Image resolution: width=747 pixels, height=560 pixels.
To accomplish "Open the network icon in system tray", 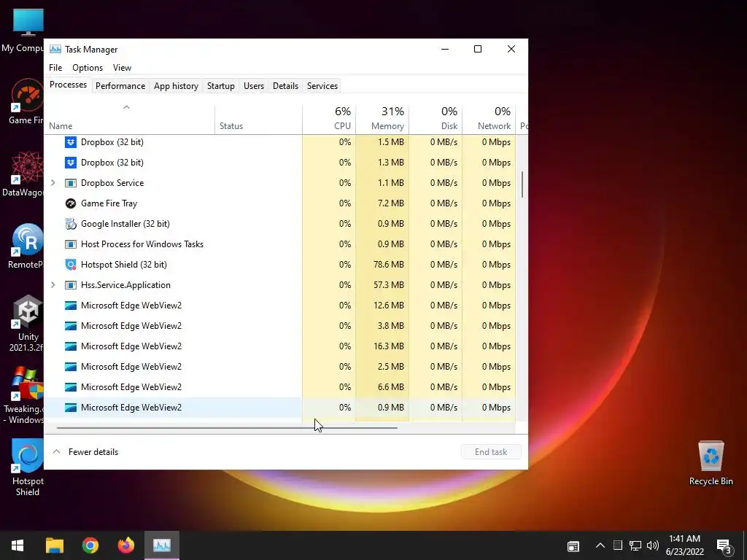I will click(x=635, y=545).
